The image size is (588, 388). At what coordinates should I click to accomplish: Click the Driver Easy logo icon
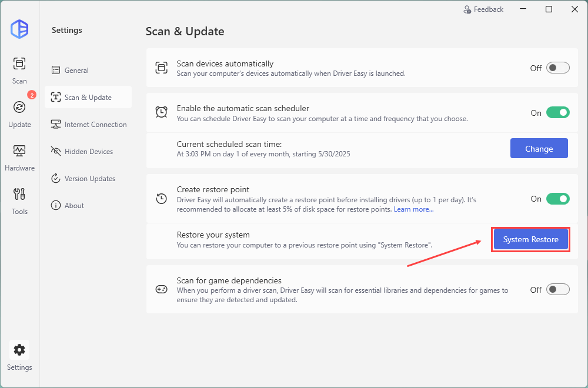[x=19, y=29]
